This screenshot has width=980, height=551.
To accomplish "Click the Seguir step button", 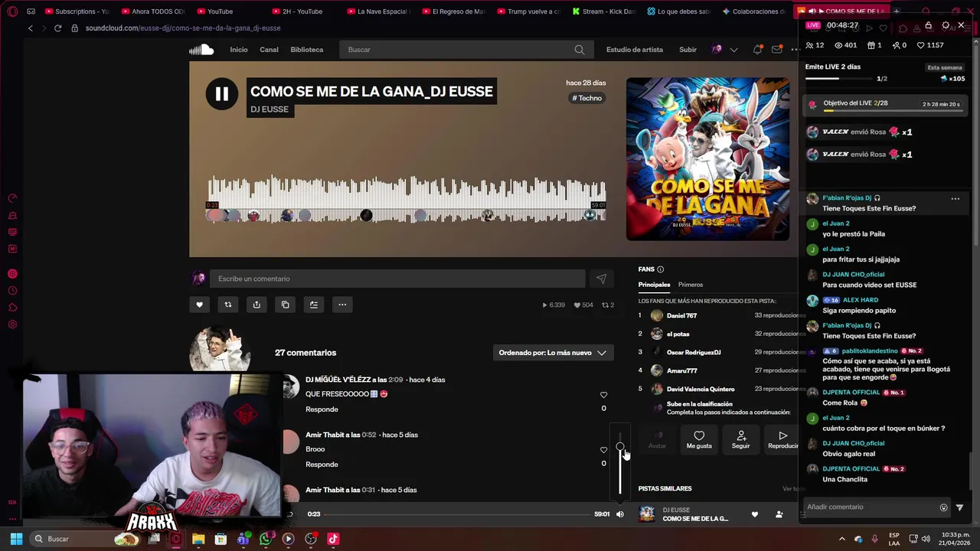I will point(741,439).
